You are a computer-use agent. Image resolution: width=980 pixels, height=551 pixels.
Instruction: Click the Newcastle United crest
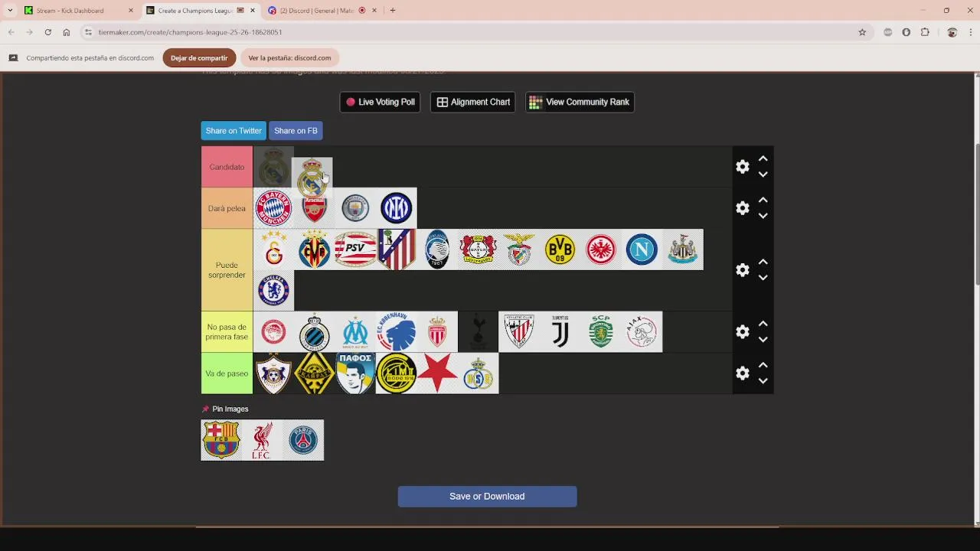pyautogui.click(x=683, y=249)
